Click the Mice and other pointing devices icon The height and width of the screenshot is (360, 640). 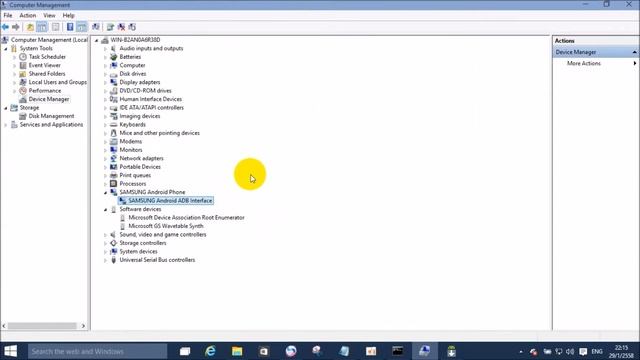tap(113, 133)
